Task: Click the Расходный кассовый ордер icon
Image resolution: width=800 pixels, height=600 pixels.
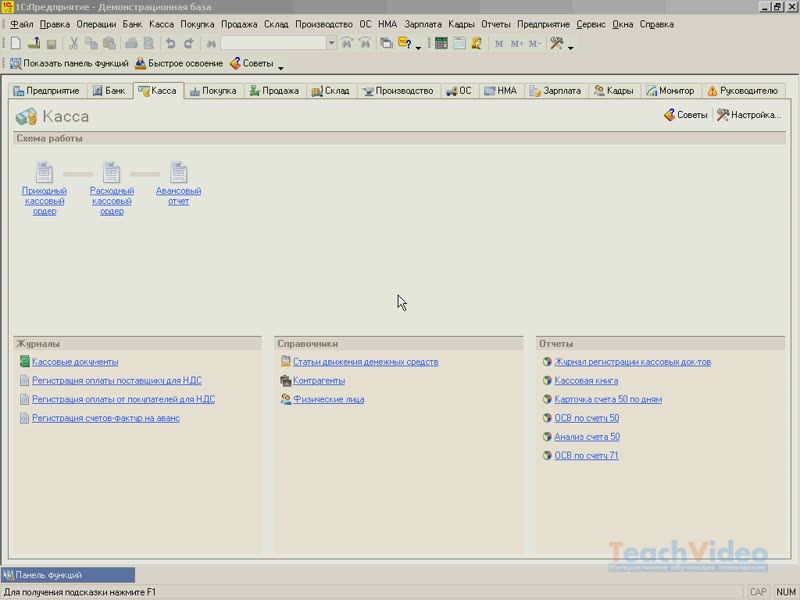Action: tap(111, 173)
